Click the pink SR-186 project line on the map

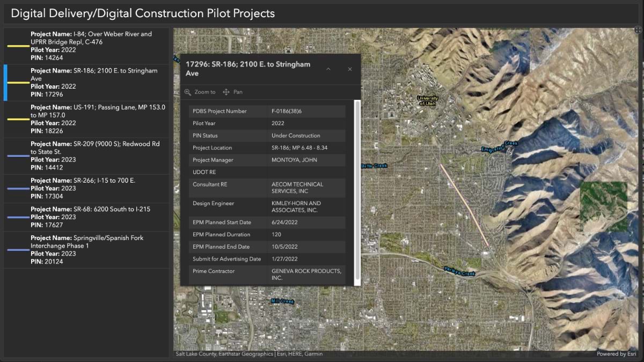(464, 205)
